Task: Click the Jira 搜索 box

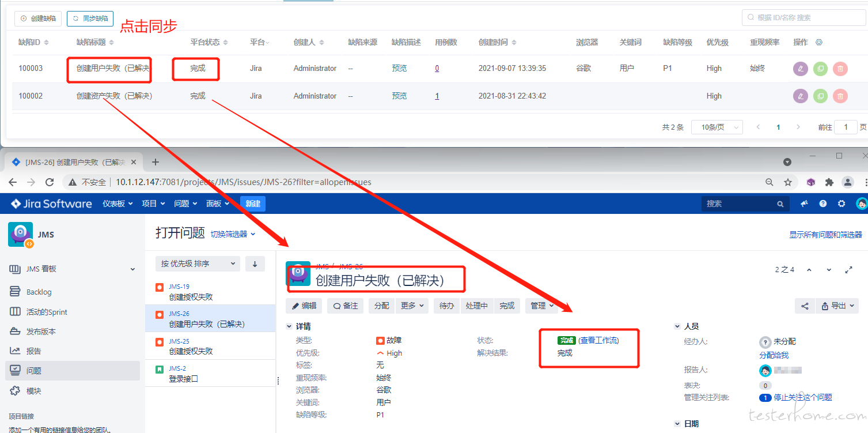Action: 745,204
